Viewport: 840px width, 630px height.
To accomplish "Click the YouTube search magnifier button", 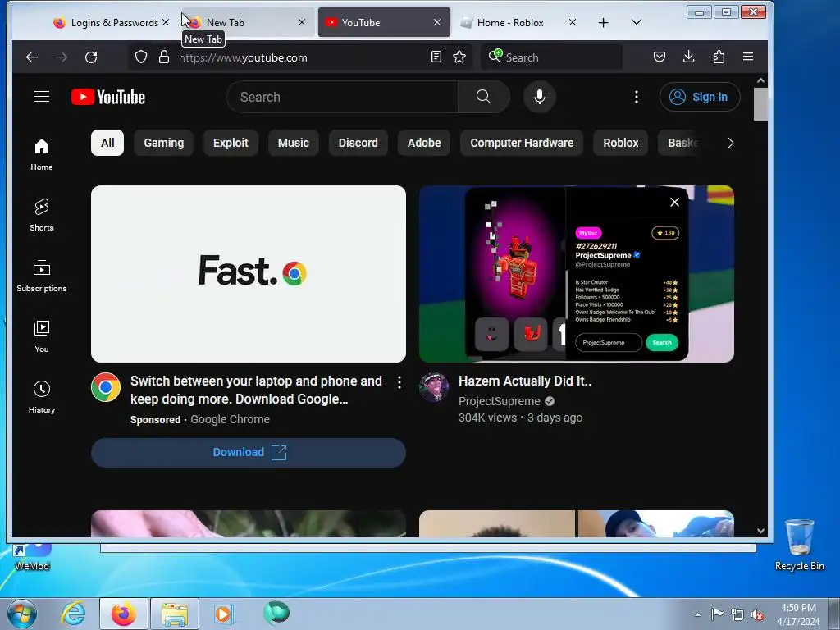I will pos(484,97).
